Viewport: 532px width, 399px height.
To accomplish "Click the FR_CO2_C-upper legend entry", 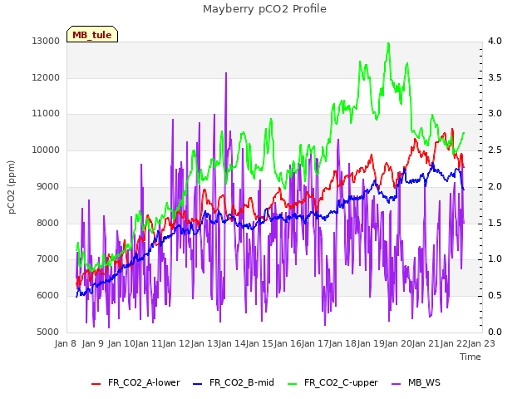I will [332, 382].
